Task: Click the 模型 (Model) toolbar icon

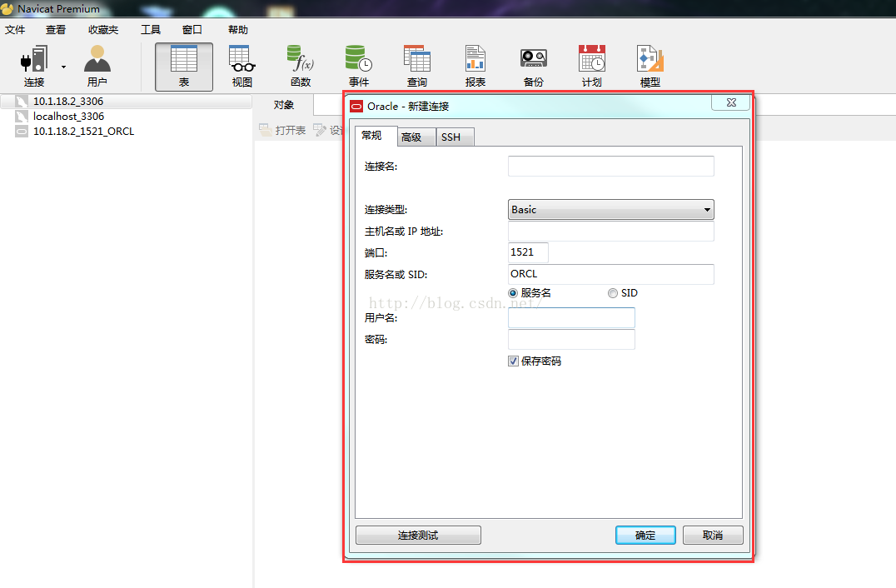Action: [650, 67]
